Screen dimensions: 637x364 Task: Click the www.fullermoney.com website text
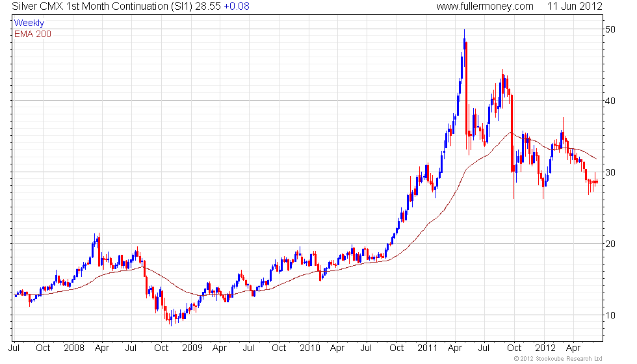coord(485,6)
